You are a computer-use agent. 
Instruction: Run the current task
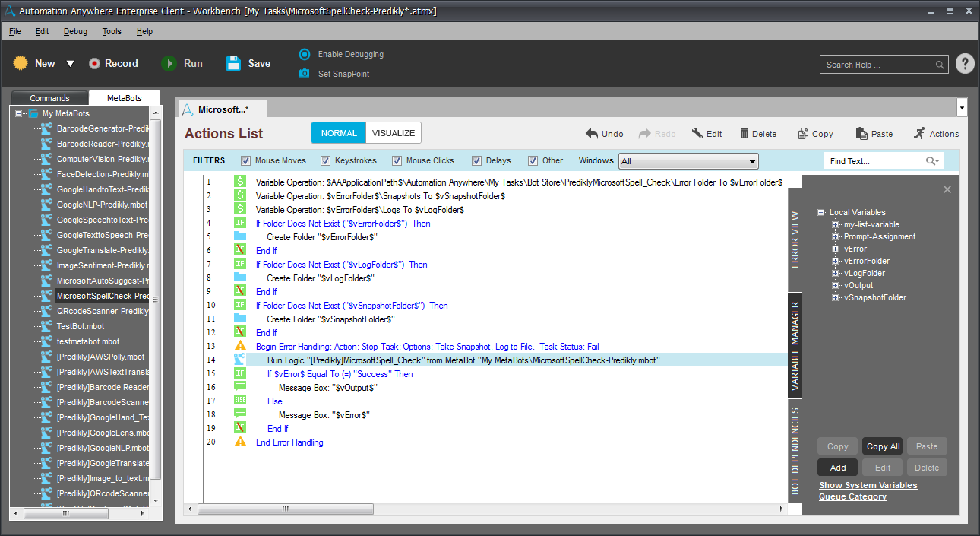[182, 64]
